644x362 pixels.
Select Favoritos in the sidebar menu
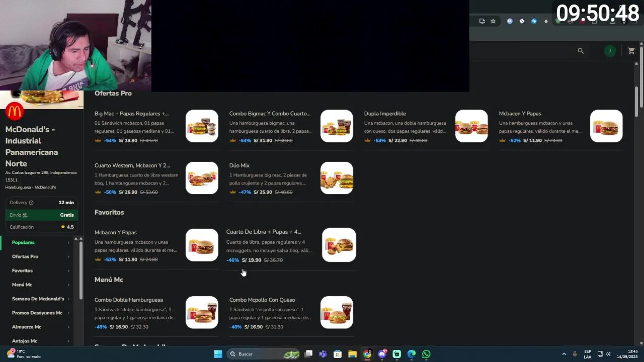22,270
